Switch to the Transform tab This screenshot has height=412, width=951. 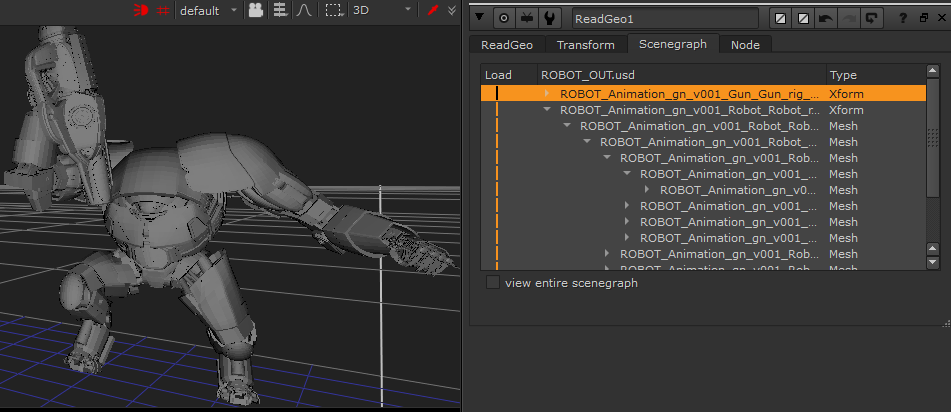click(x=585, y=44)
